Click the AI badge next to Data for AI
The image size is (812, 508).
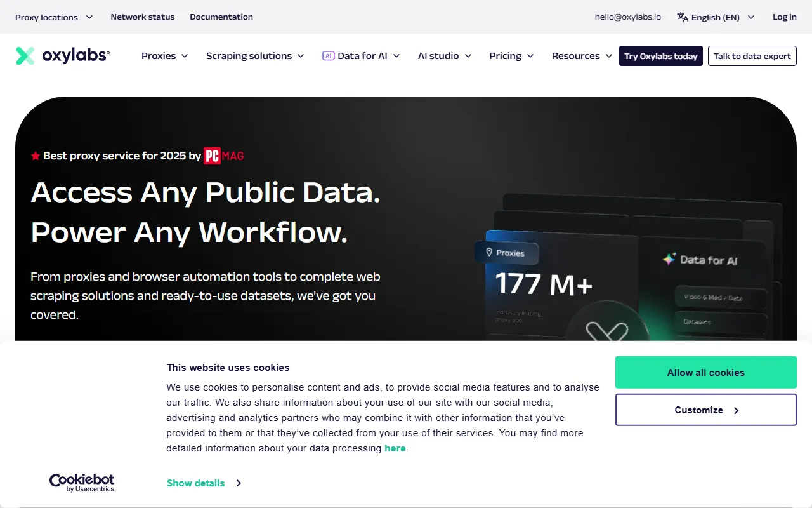coord(328,55)
